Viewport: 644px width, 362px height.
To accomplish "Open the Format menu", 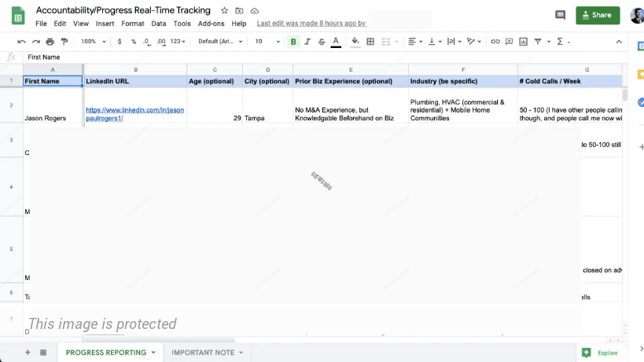I will (x=132, y=24).
